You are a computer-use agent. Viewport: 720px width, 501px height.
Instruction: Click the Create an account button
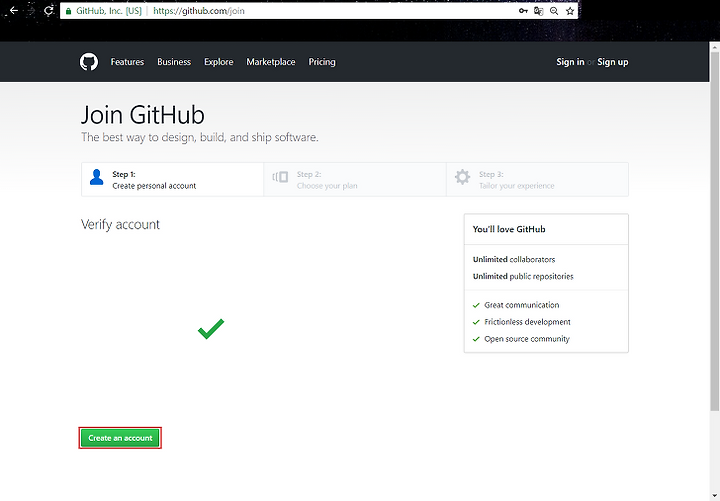120,438
